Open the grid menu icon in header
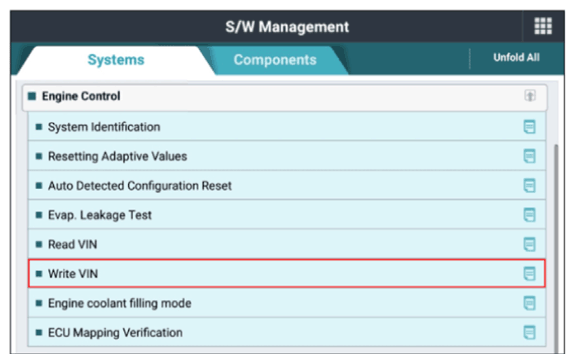The width and height of the screenshot is (575, 363). tap(543, 26)
